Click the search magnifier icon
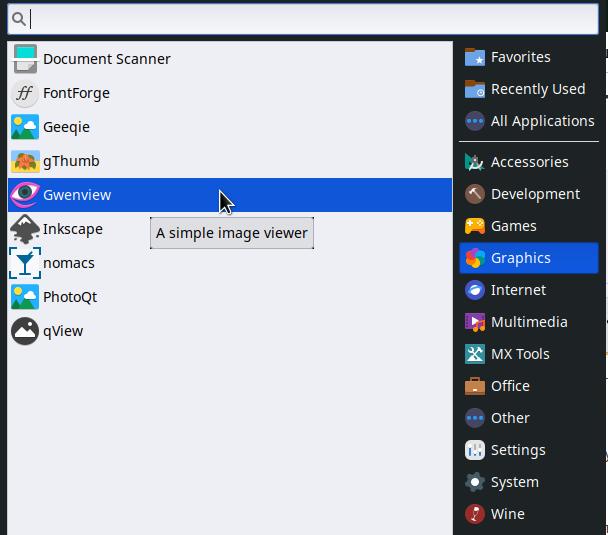 pyautogui.click(x=18, y=18)
